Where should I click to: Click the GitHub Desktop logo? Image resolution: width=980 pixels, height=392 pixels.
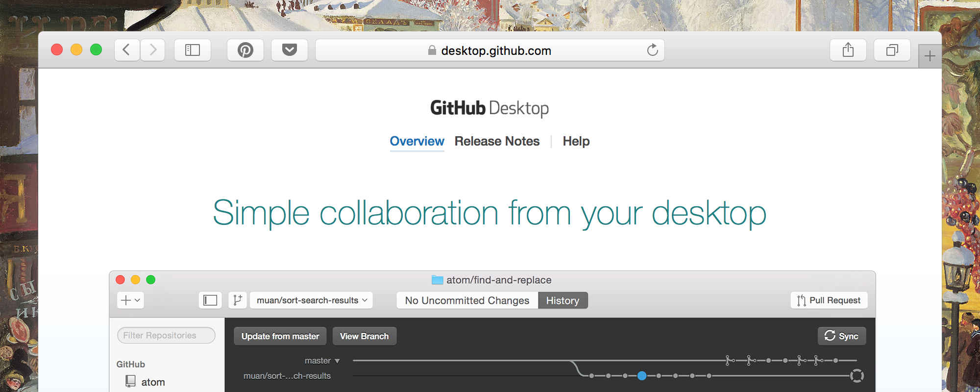pos(490,108)
